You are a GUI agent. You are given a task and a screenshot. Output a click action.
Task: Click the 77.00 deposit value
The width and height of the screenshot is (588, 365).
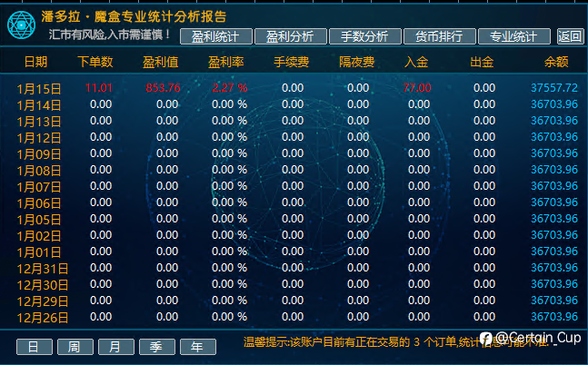[417, 88]
